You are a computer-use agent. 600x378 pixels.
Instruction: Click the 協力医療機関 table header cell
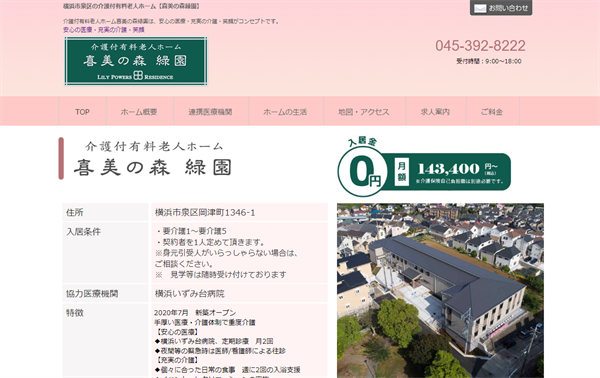point(105,293)
